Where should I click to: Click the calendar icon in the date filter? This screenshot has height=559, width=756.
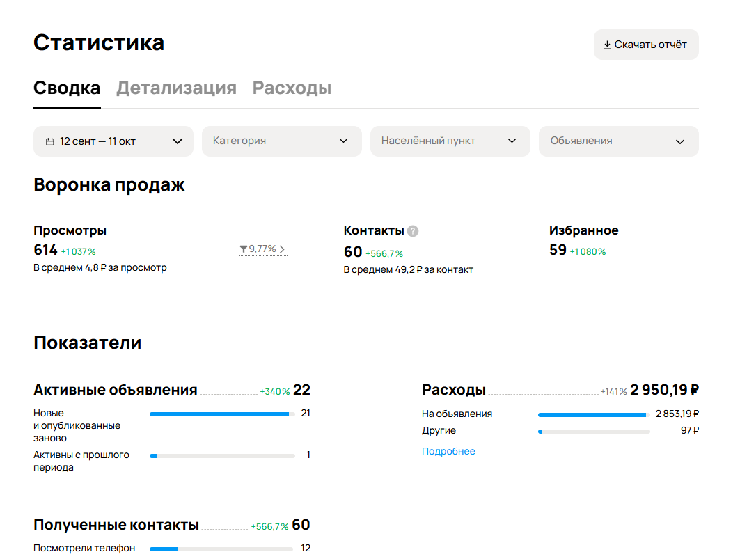coord(50,141)
